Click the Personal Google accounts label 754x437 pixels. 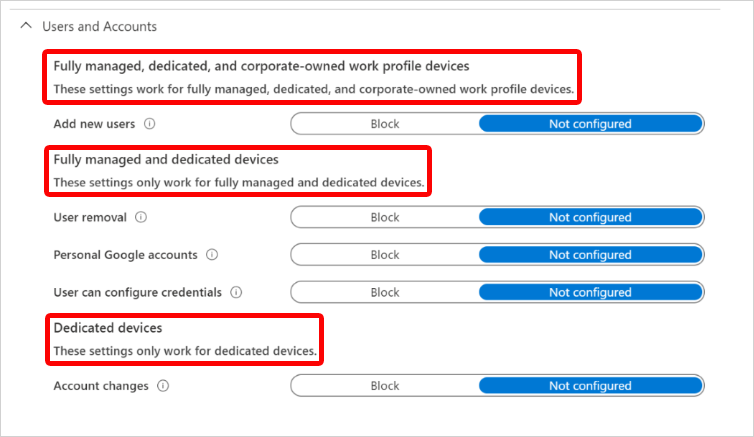click(125, 255)
